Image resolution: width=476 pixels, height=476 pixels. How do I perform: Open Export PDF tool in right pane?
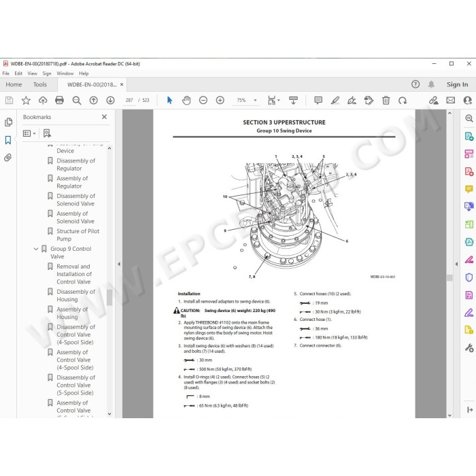click(469, 136)
